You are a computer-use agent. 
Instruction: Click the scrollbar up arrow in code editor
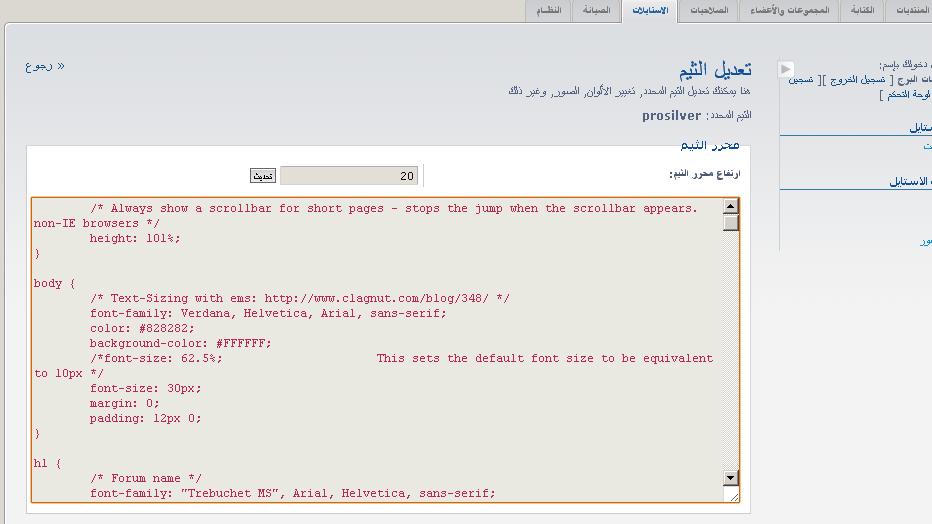[x=731, y=207]
